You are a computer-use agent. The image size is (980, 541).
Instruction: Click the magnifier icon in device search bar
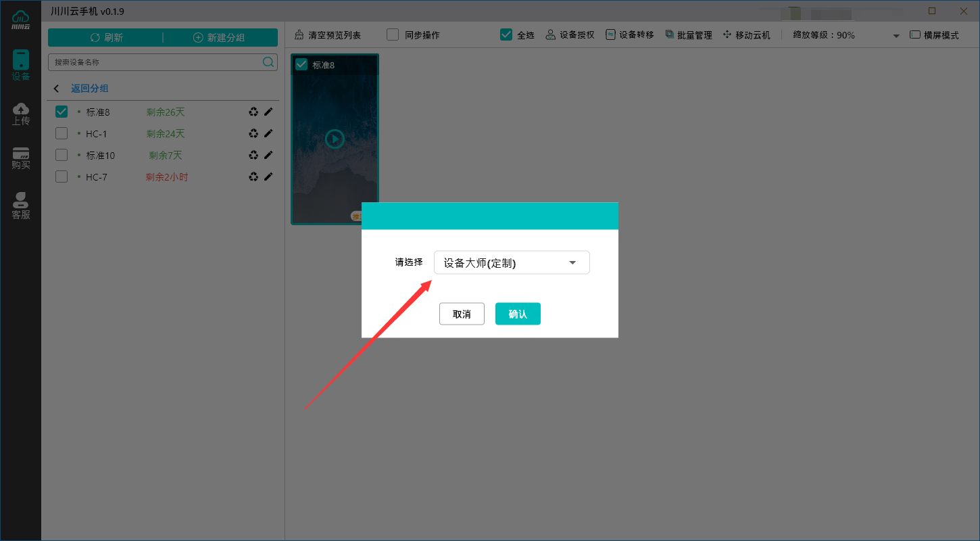pos(268,62)
